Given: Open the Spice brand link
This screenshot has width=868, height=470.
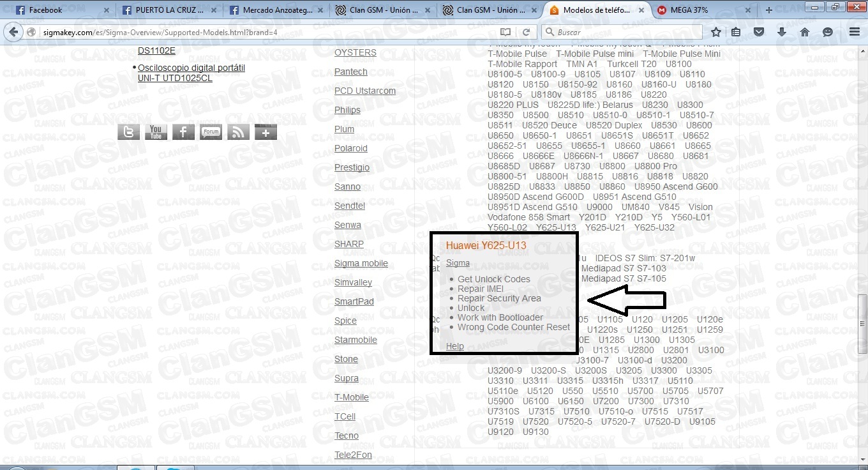Looking at the screenshot, I should click(345, 321).
